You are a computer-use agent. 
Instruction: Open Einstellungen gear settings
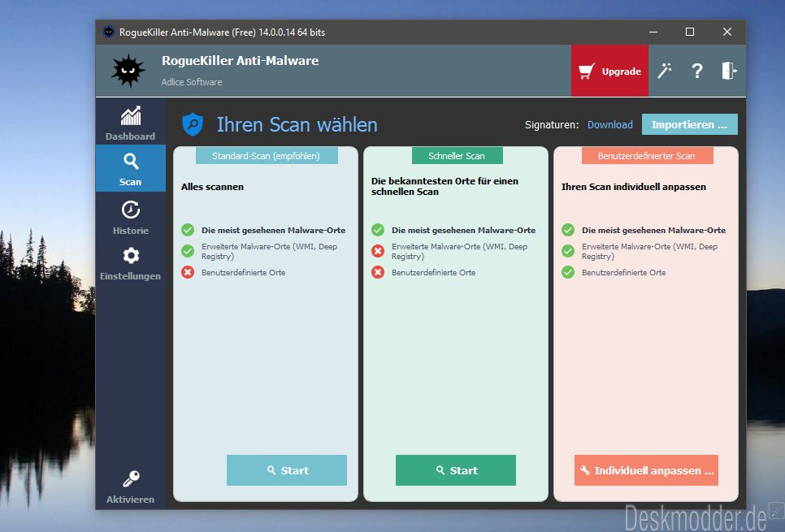(x=131, y=263)
